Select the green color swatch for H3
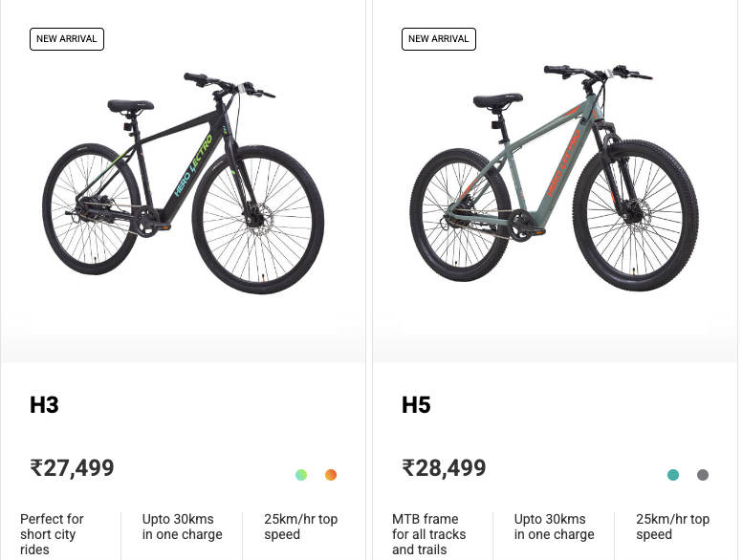 click(302, 475)
